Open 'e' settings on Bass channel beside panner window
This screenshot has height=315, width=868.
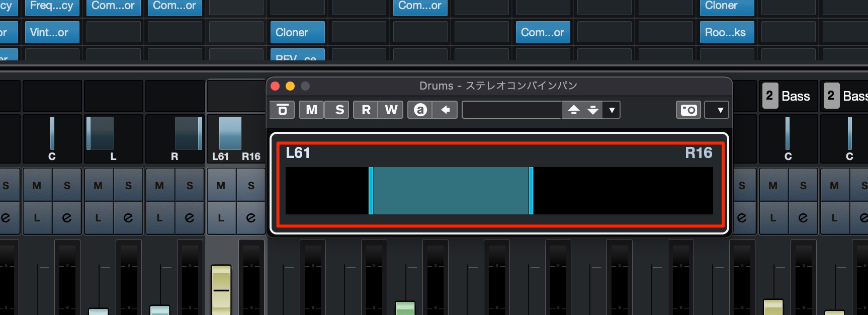(803, 218)
